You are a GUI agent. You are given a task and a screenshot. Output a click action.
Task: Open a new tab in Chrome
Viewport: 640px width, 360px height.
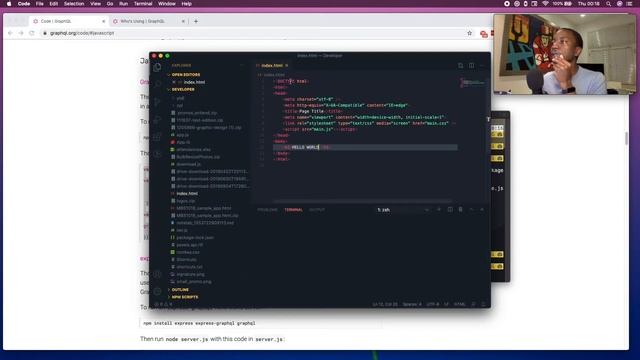(196, 21)
